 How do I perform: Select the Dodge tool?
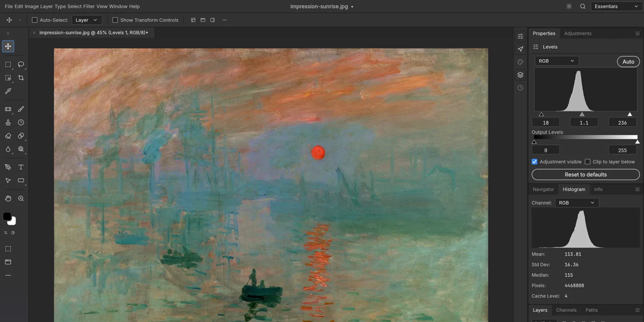[21, 149]
